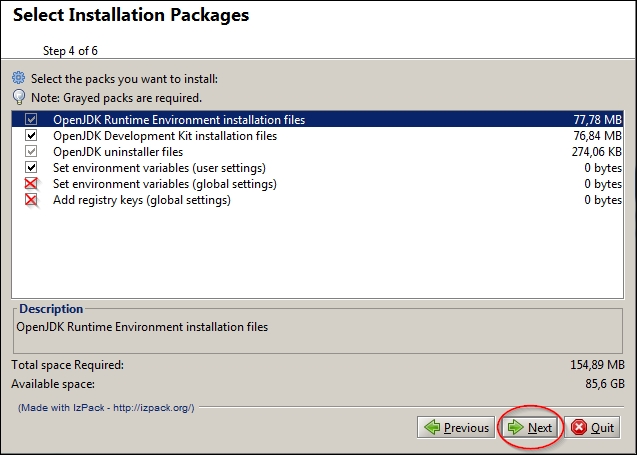Click the green arrow icon on Previous
Image resolution: width=637 pixels, height=455 pixels.
coord(432,428)
